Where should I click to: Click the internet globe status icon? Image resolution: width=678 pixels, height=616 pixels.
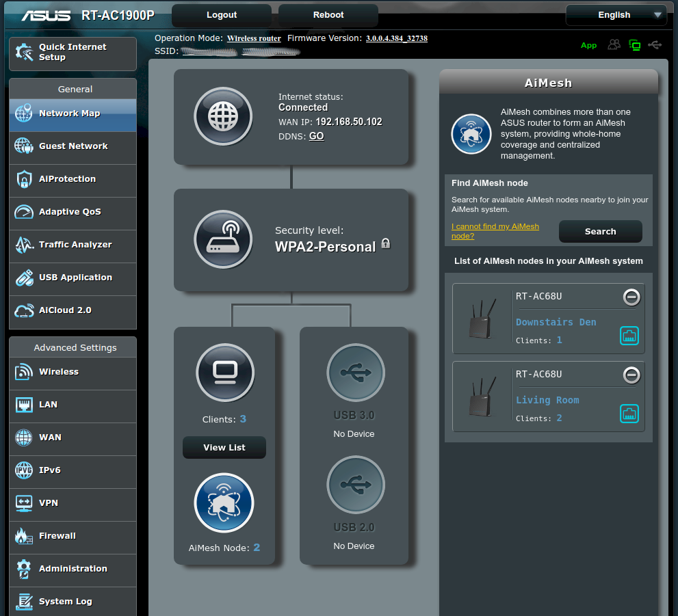[x=223, y=116]
